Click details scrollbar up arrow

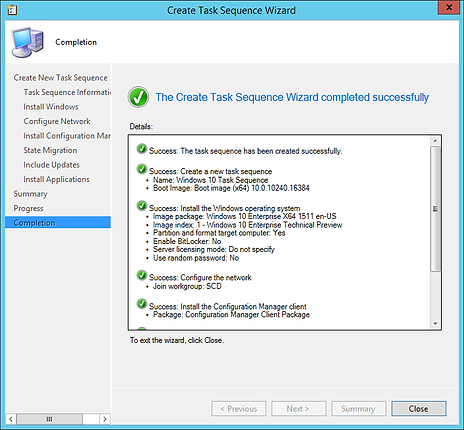point(435,141)
